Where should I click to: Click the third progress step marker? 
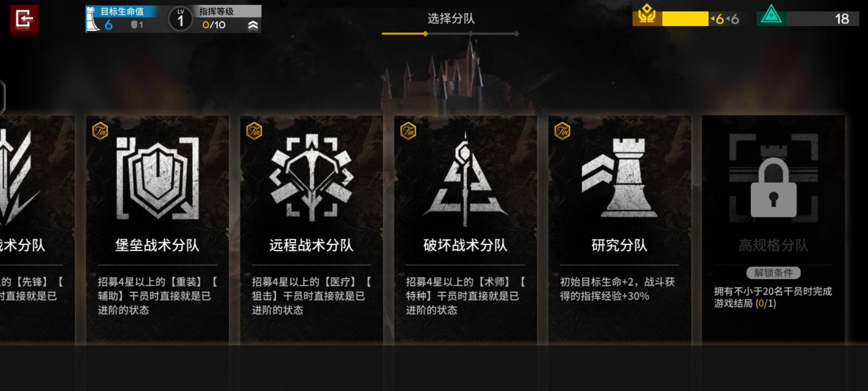pos(516,34)
